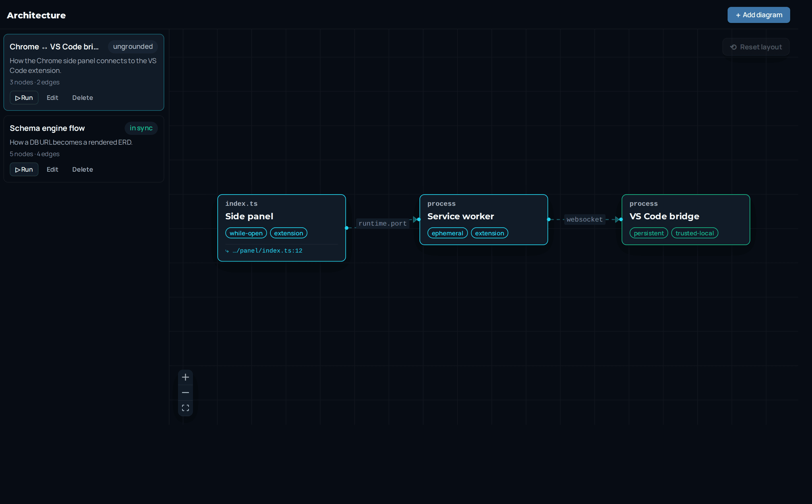Click the 5 nodes · 4 edges summary
The image size is (812, 504).
35,154
